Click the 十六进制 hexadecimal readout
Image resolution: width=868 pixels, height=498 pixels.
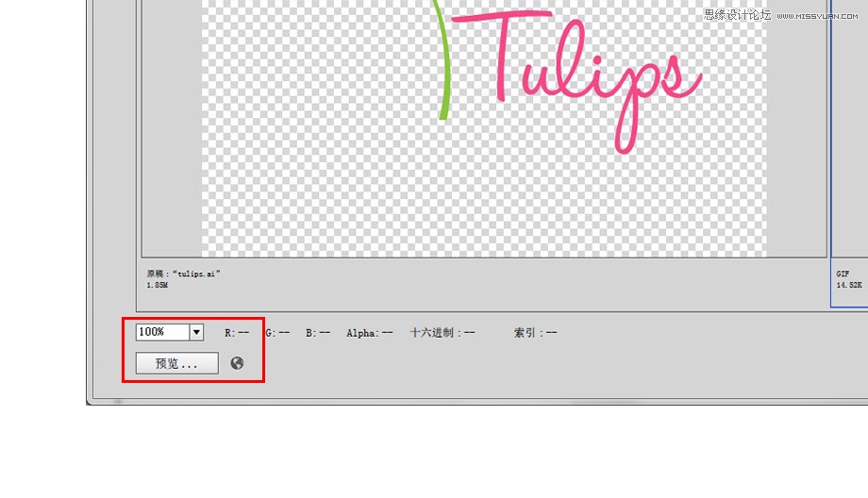click(442, 333)
